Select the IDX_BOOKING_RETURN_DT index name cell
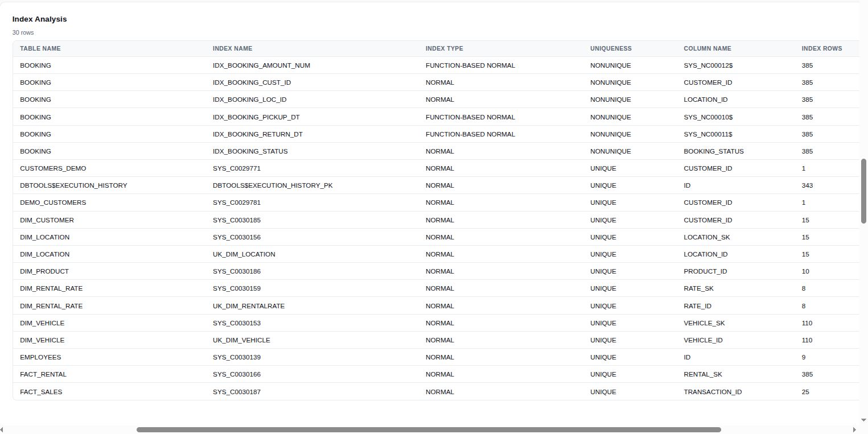868x434 pixels. (258, 134)
